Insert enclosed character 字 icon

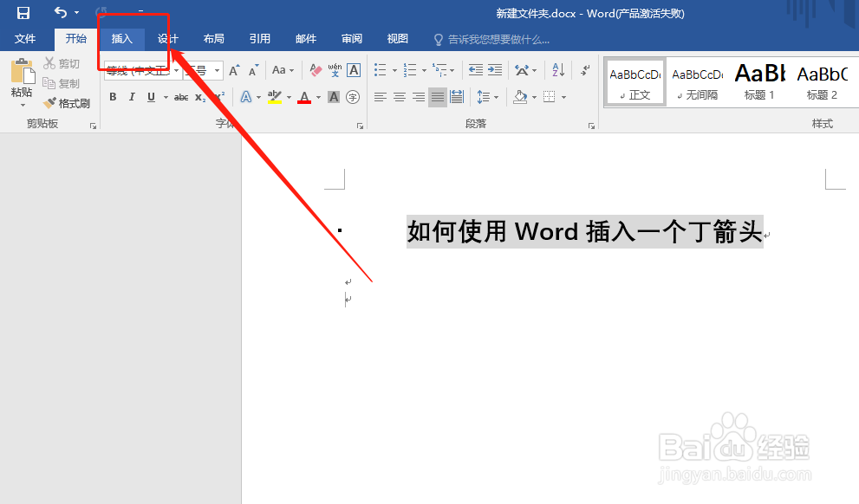353,97
